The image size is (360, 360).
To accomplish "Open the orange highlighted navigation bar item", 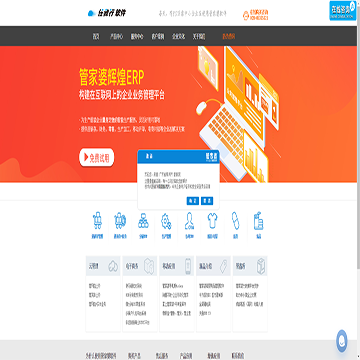I will pyautogui.click(x=229, y=37).
